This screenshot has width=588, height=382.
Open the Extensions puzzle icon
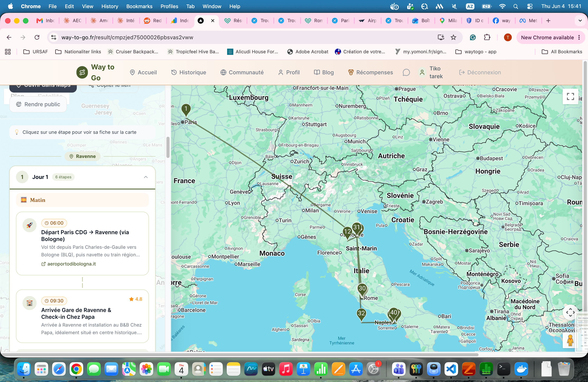[487, 37]
